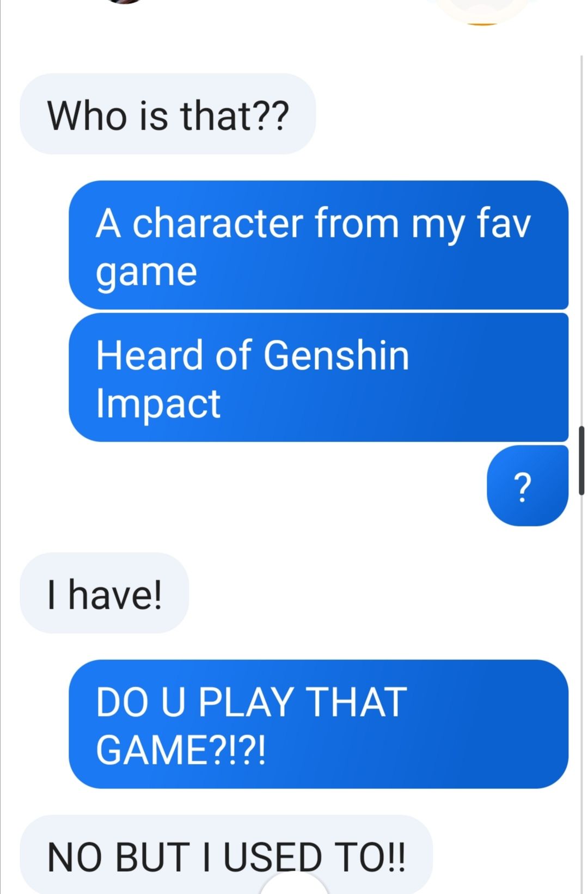The width and height of the screenshot is (588, 894).
Task: Select the 'Who is that??' message
Action: [168, 114]
